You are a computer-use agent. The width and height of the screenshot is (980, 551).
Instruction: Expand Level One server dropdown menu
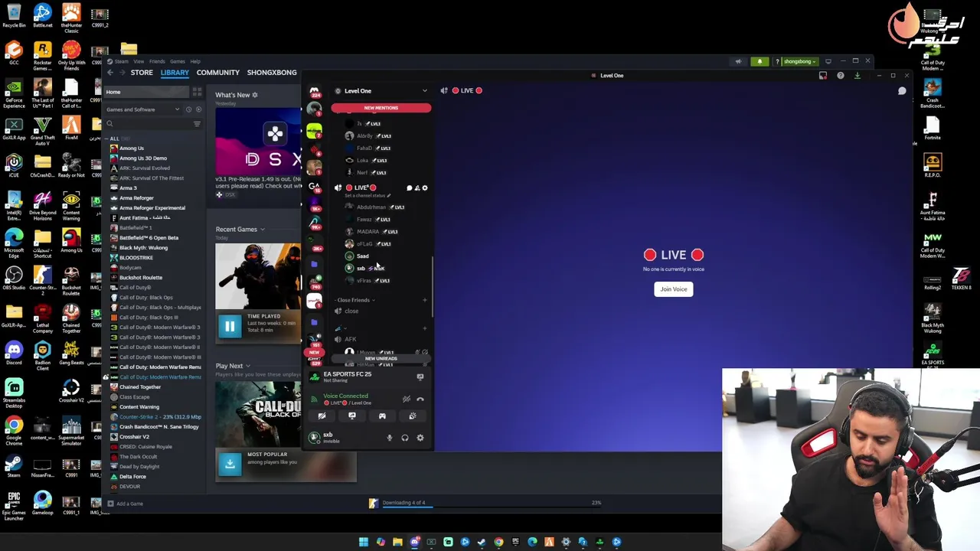point(424,90)
